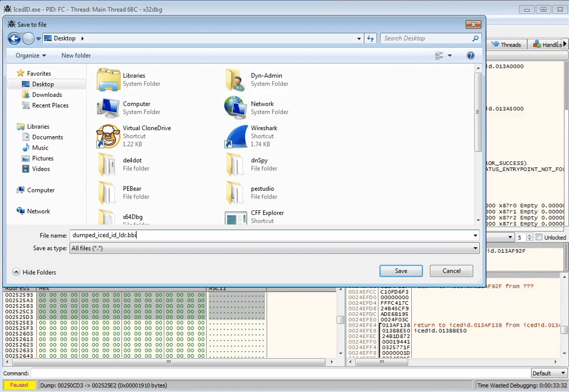Viewport: 569px width, 392px height.
Task: Click the Help question mark icon
Action: point(471,56)
